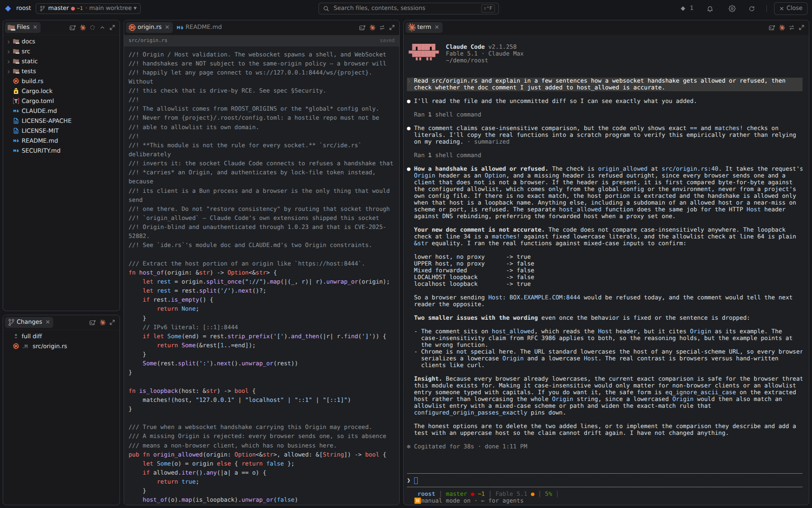812x508 pixels.
Task: Click swap arrows icon in term panel header
Action: (x=792, y=28)
